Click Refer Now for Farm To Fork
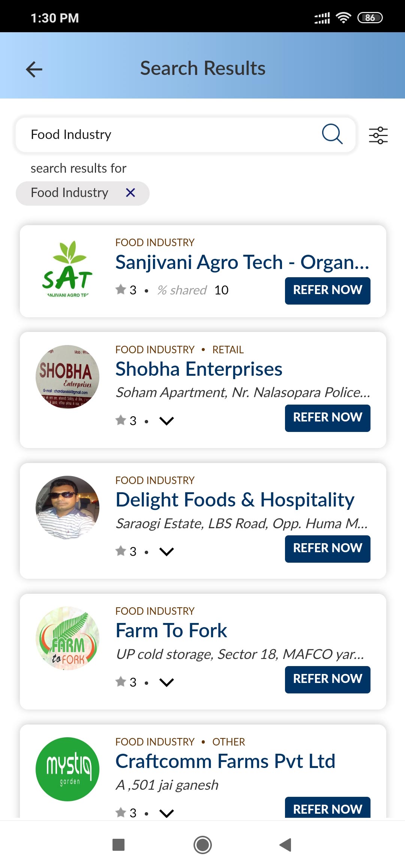This screenshot has height=868, width=405. tap(327, 680)
